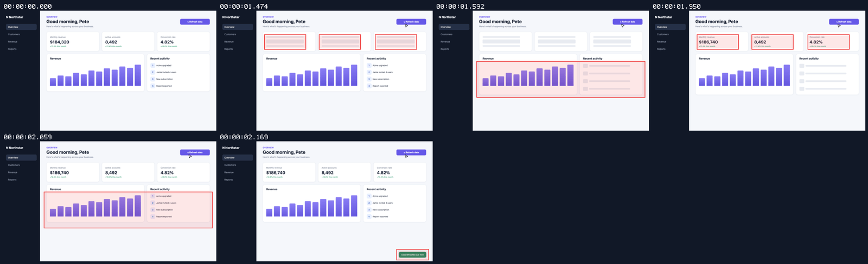Click 'Recent activity' title in the 00:00:02.169 frame
The height and width of the screenshot is (264, 868).
click(x=376, y=189)
